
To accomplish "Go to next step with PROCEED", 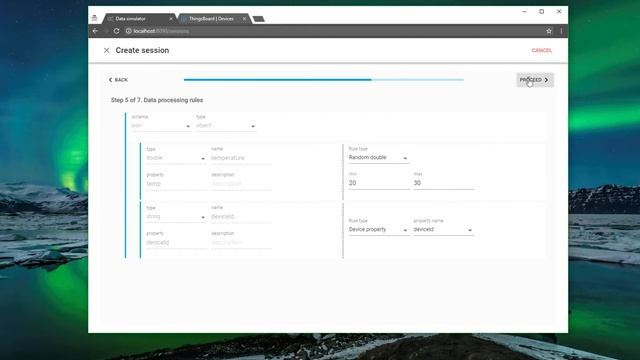I will click(535, 80).
